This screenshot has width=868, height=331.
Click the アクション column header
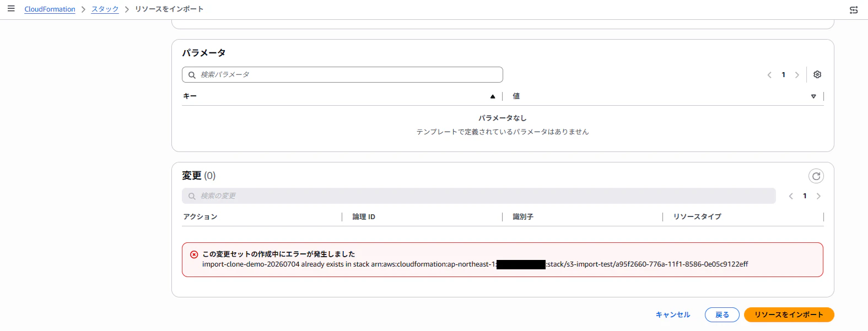pos(200,217)
